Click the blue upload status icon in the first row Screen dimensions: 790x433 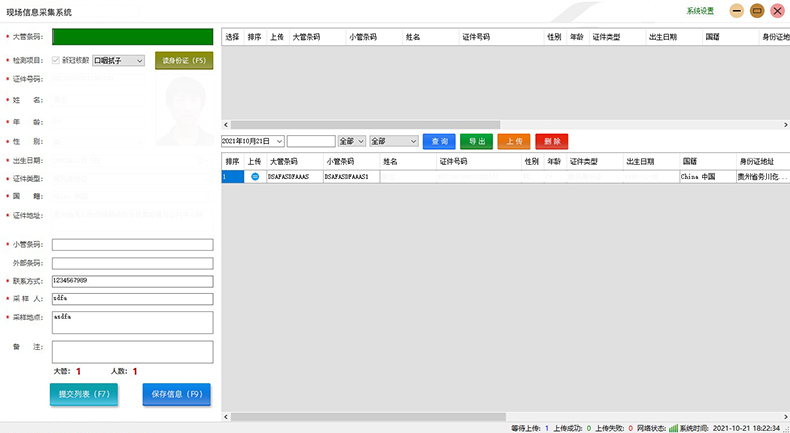tap(255, 177)
